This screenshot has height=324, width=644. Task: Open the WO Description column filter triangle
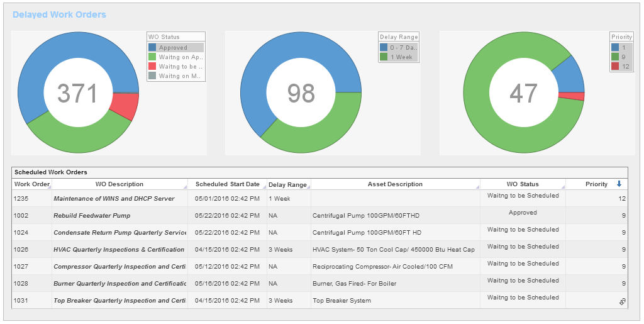pyautogui.click(x=185, y=187)
